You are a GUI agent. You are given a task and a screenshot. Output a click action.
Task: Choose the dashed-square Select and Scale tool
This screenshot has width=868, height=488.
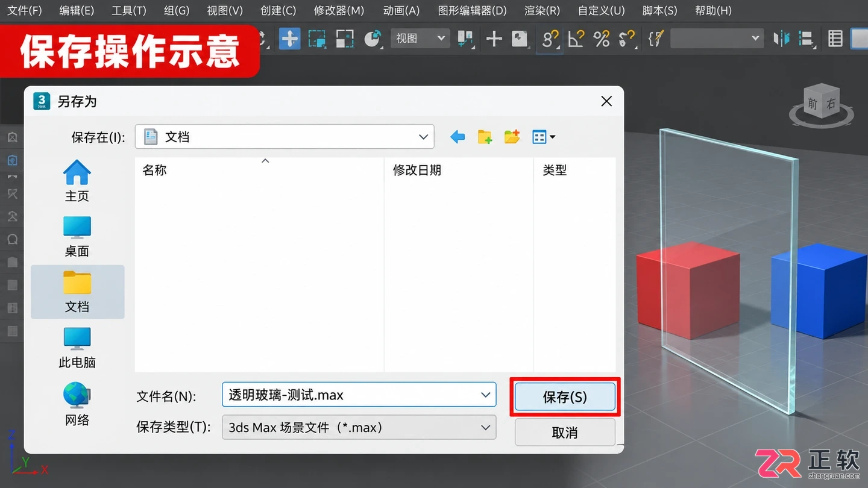click(316, 39)
